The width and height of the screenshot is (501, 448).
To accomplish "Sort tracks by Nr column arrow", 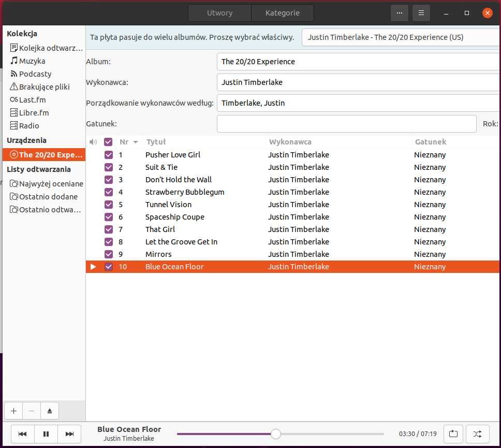I will coord(136,142).
